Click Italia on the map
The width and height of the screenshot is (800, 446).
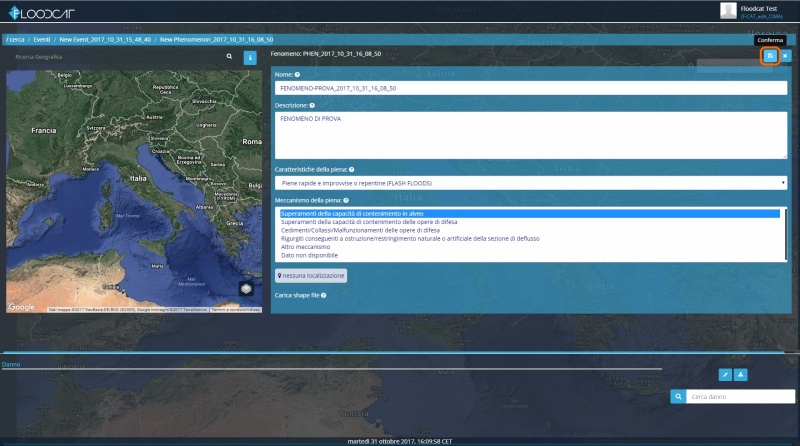click(138, 178)
